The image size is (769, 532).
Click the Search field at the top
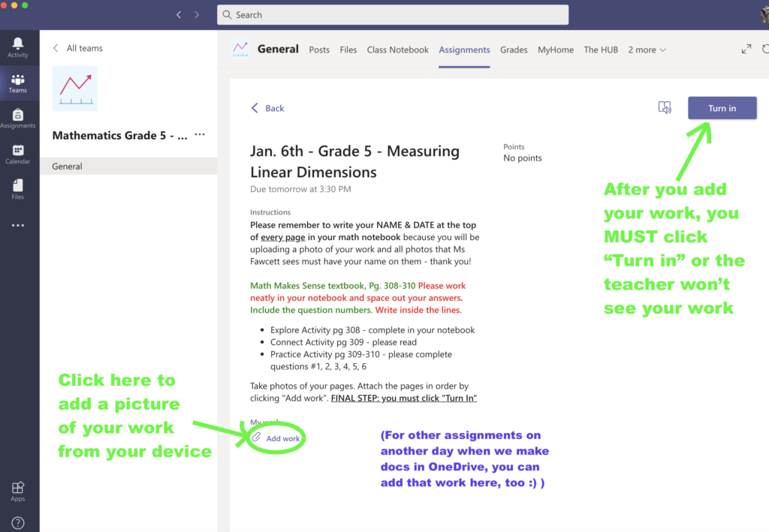point(392,15)
